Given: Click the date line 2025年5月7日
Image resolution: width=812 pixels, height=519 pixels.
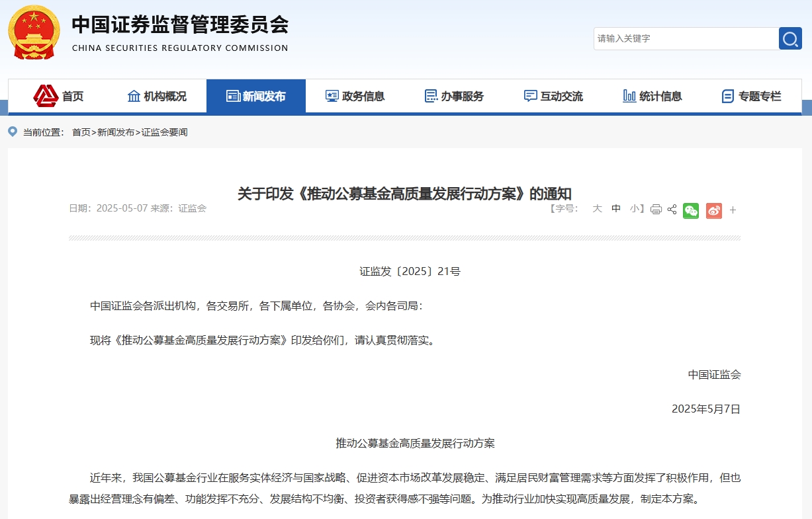Looking at the screenshot, I should [706, 409].
